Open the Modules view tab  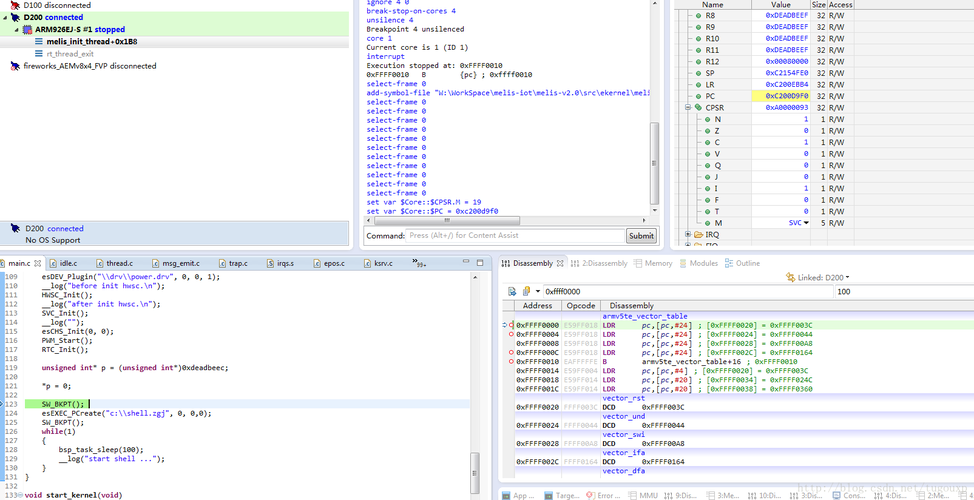pos(698,263)
